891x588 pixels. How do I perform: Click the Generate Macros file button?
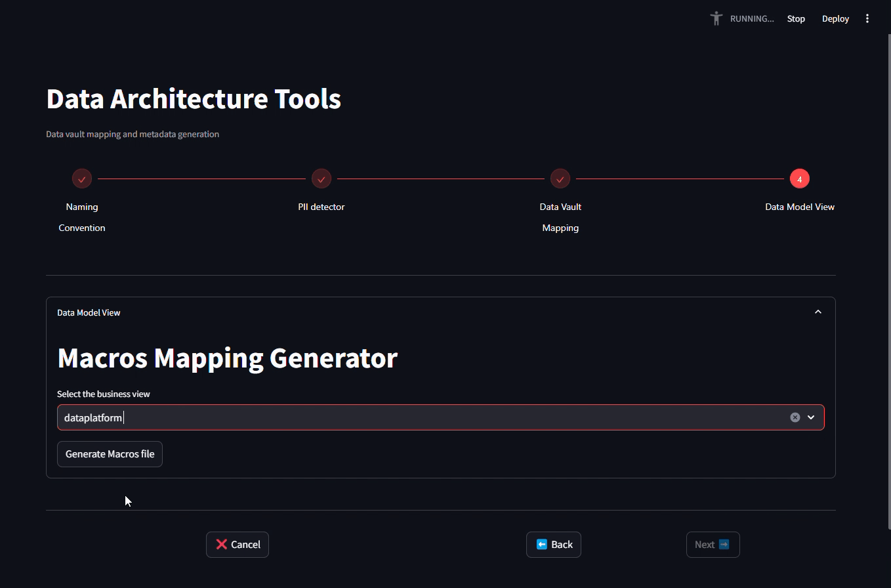click(x=110, y=453)
